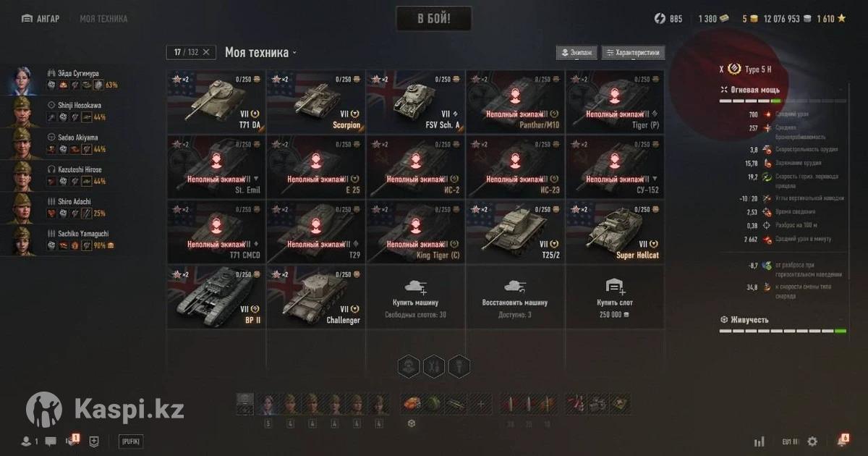Screen dimensions: 868x456
Task: Click Купить машину slot
Action: coord(415,297)
